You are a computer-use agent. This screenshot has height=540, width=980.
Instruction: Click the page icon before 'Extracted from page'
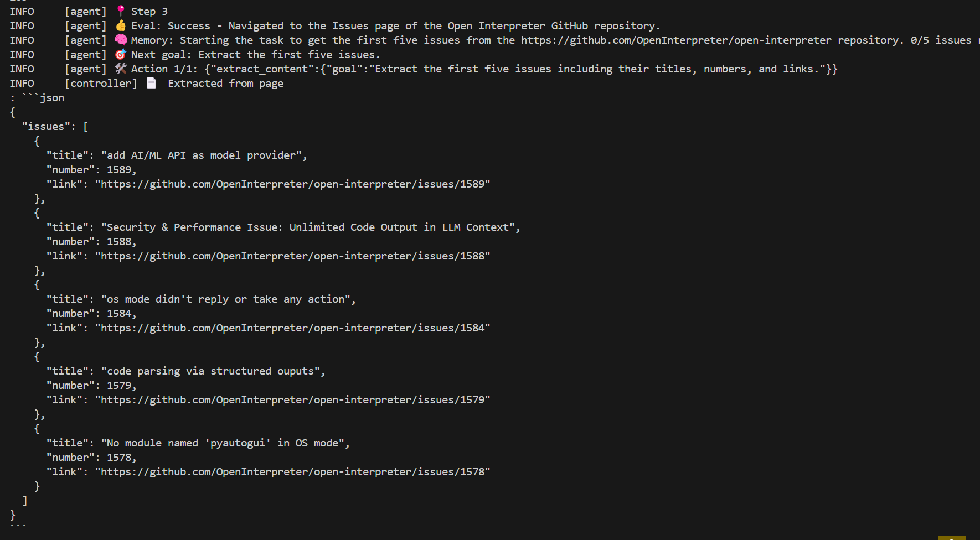(151, 83)
